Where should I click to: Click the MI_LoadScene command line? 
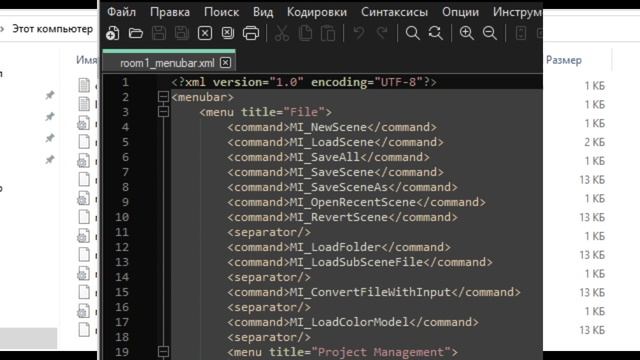click(x=336, y=142)
